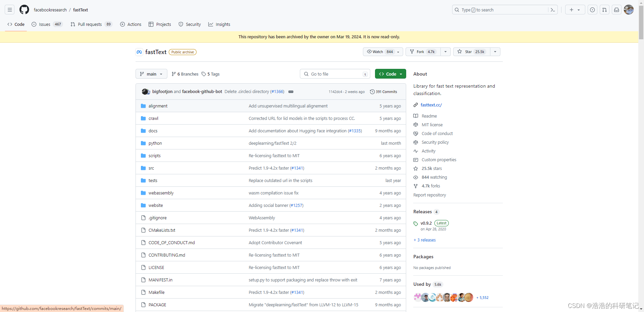The image size is (644, 312).
Task: Open 'wasm compilation issue fix' commit message
Action: pos(274,193)
